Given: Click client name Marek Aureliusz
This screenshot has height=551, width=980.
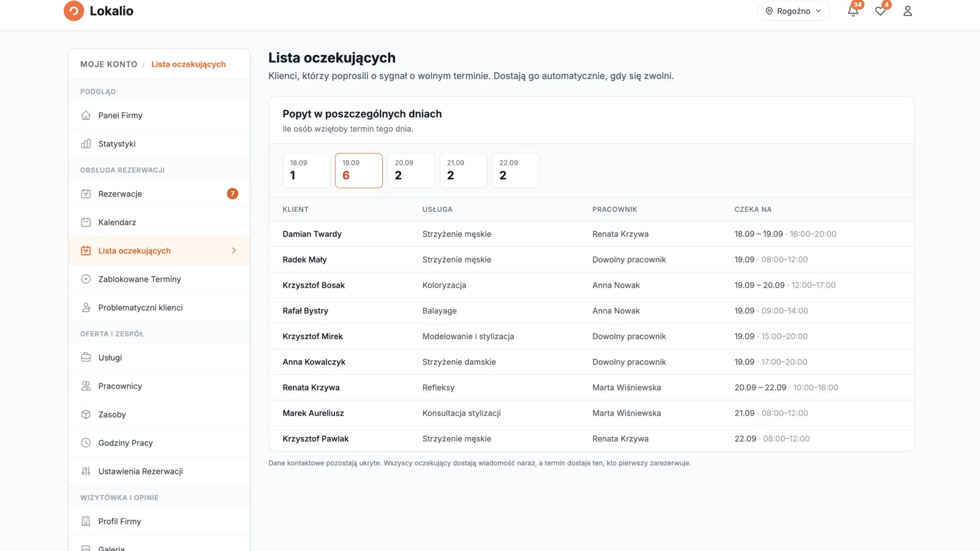Looking at the screenshot, I should point(313,413).
